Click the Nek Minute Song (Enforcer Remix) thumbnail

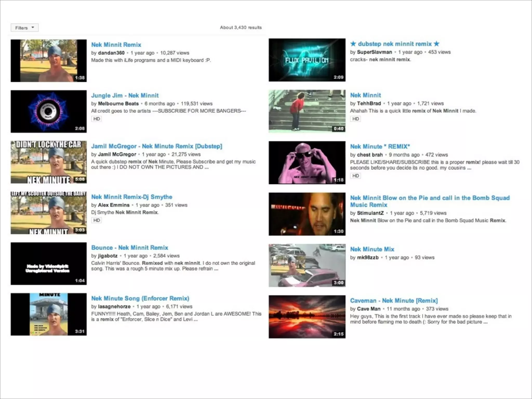[x=49, y=314]
